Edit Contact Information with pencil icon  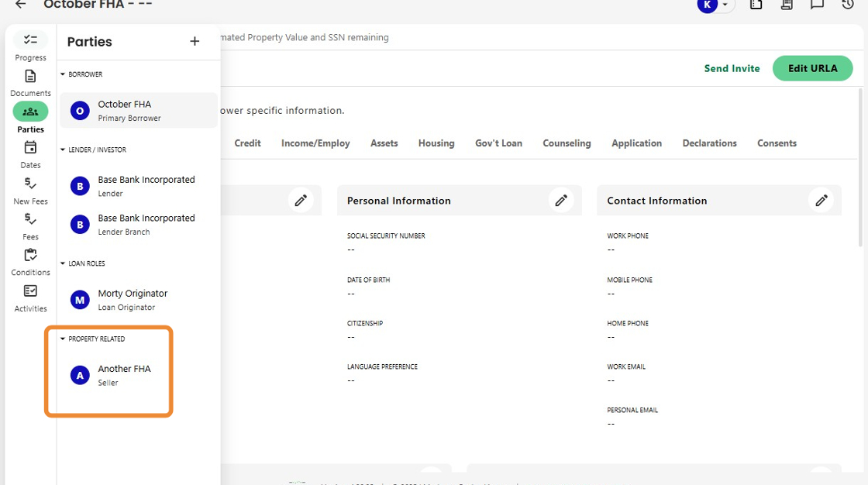tap(821, 201)
